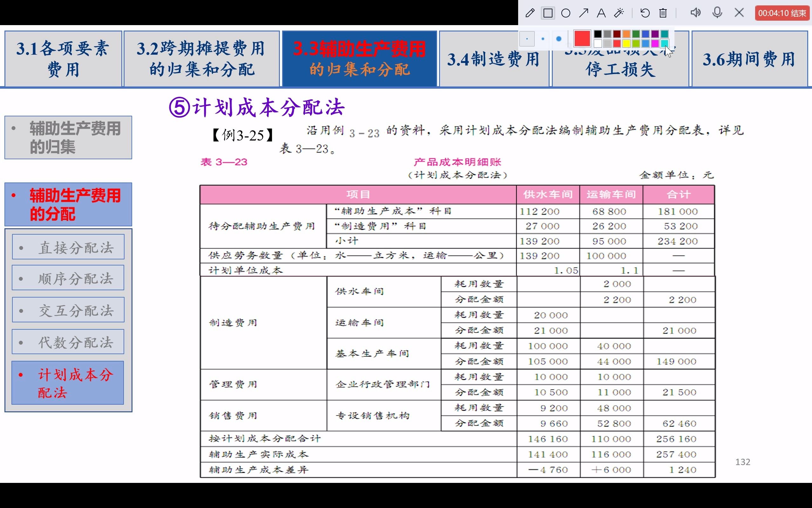Delete all annotations with trash icon
This screenshot has height=508, width=812.
(663, 13)
